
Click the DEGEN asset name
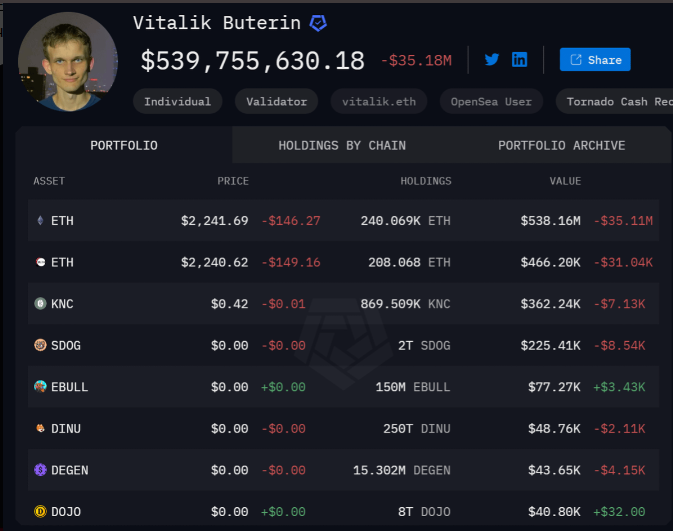[x=70, y=470]
